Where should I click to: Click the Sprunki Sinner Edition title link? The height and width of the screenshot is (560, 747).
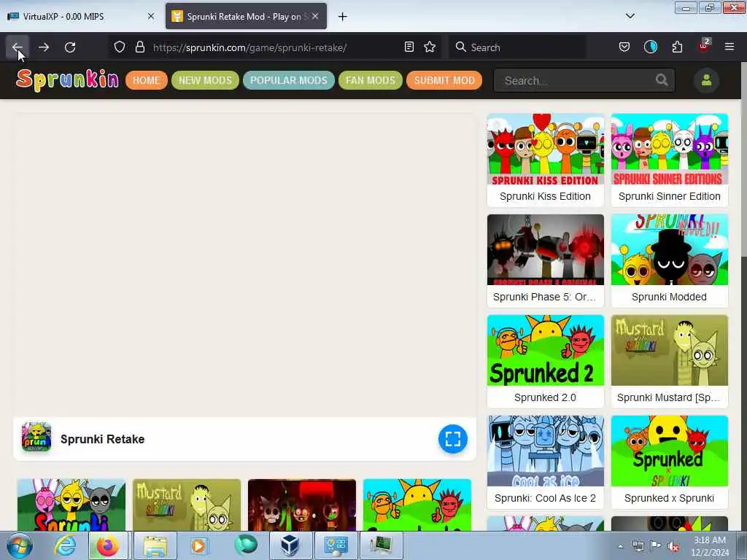(670, 196)
